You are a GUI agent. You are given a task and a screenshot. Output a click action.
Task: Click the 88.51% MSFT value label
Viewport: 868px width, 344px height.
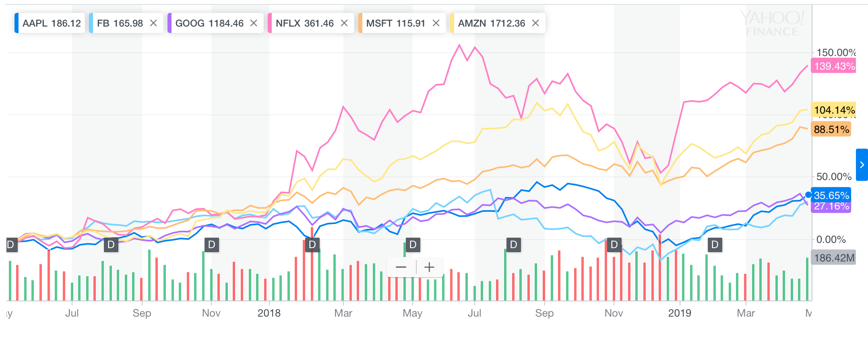(x=831, y=129)
